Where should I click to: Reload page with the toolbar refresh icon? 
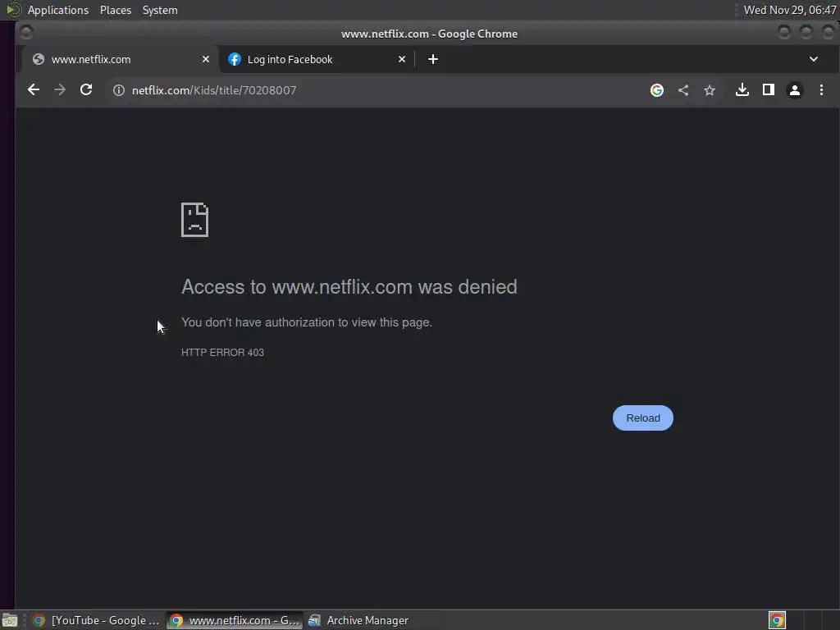pyautogui.click(x=85, y=90)
